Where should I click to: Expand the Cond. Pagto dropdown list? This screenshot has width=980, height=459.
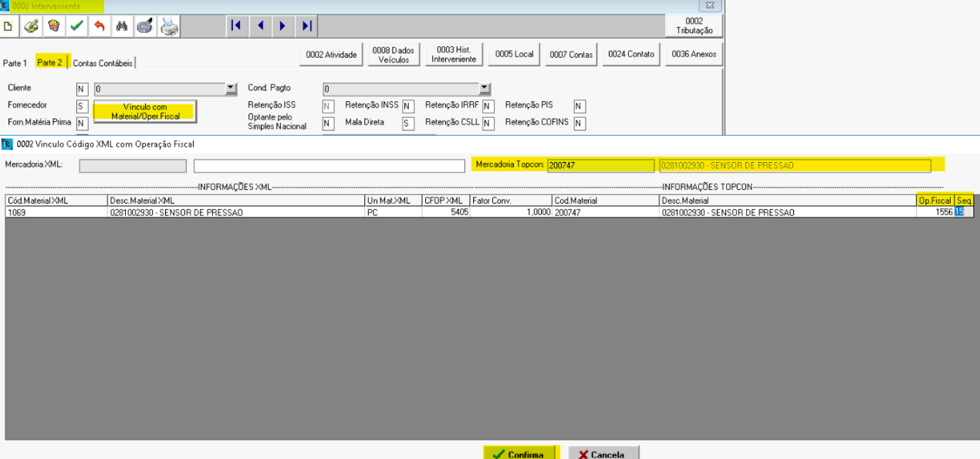pyautogui.click(x=485, y=89)
